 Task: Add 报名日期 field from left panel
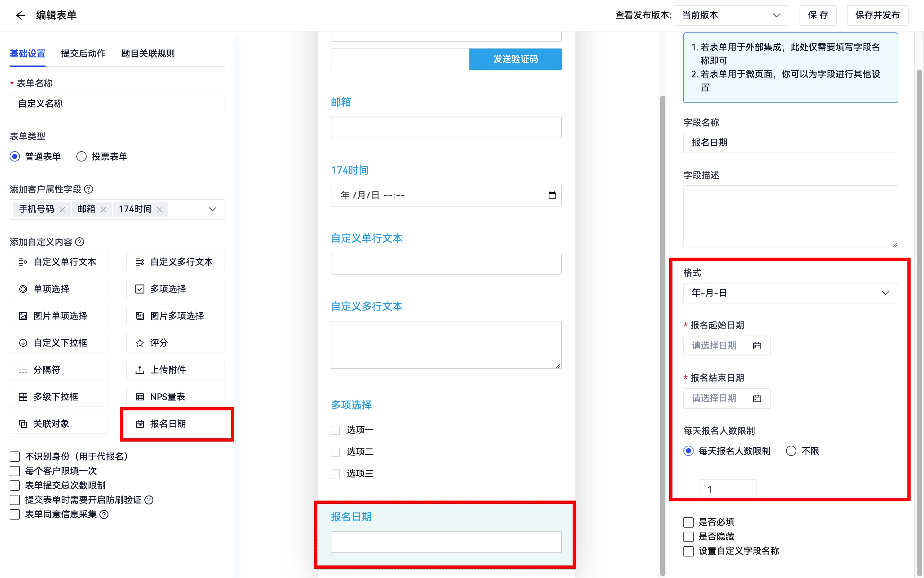coord(175,424)
